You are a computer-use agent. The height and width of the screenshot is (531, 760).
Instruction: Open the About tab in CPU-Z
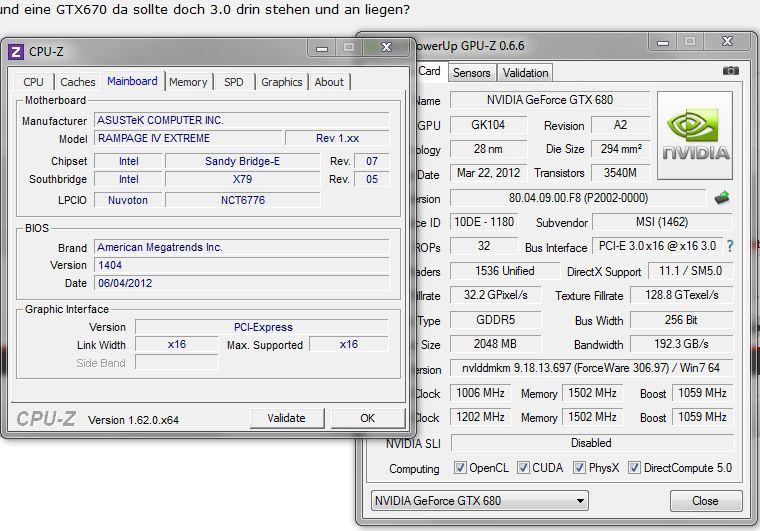(x=329, y=82)
